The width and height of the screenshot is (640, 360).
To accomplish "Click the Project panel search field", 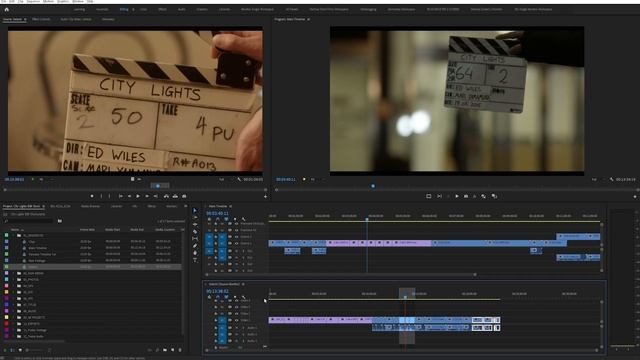I will tap(29, 221).
